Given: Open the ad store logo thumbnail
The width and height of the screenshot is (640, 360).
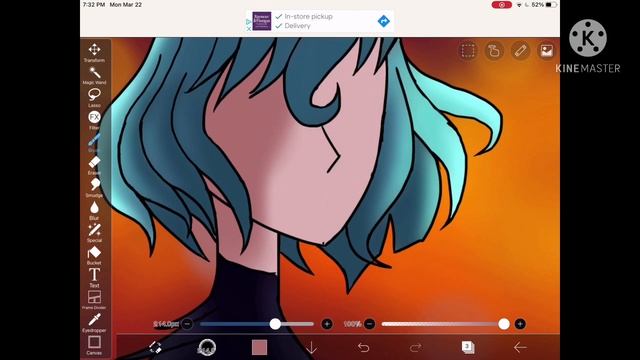Looking at the screenshot, I should 262,21.
